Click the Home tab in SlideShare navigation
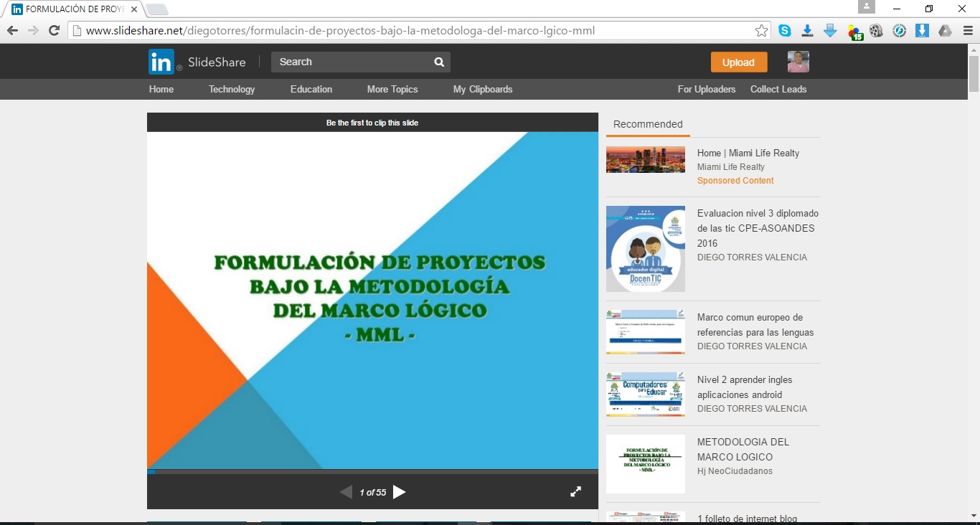Image resolution: width=980 pixels, height=525 pixels. pos(161,89)
